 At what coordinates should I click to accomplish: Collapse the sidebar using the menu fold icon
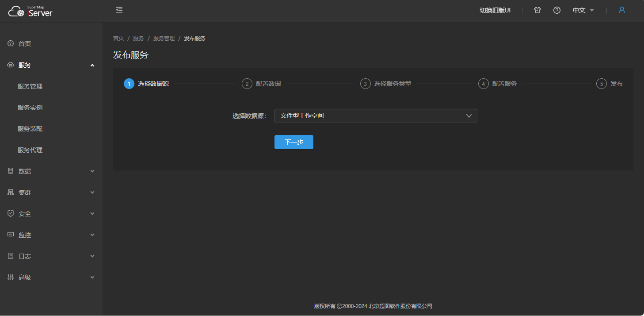119,10
